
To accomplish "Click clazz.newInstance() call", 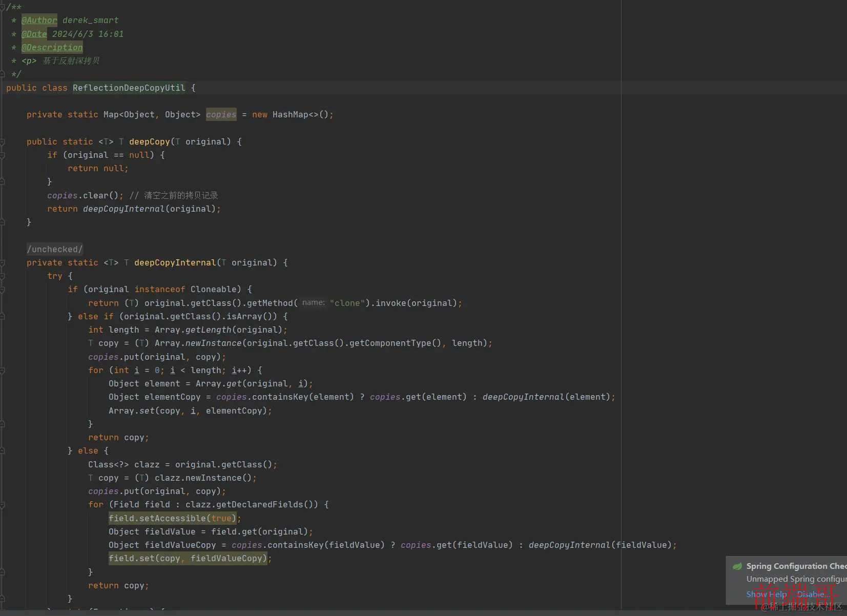I will (x=203, y=478).
